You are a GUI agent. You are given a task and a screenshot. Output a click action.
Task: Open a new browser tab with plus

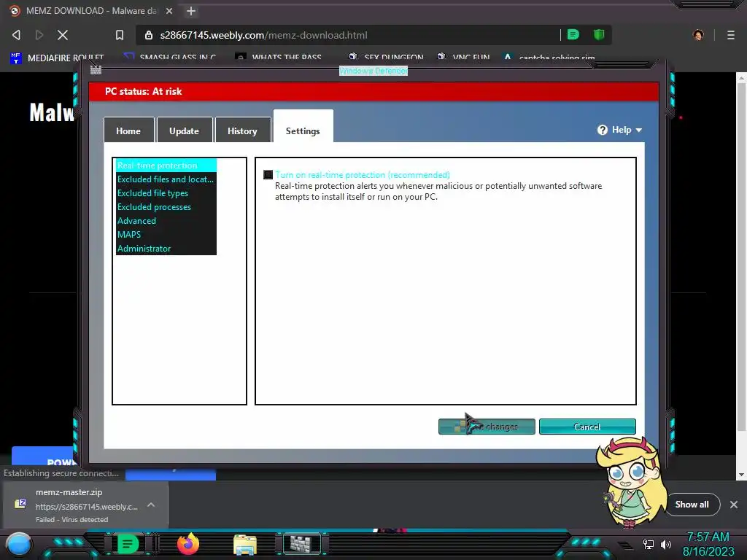pos(191,11)
